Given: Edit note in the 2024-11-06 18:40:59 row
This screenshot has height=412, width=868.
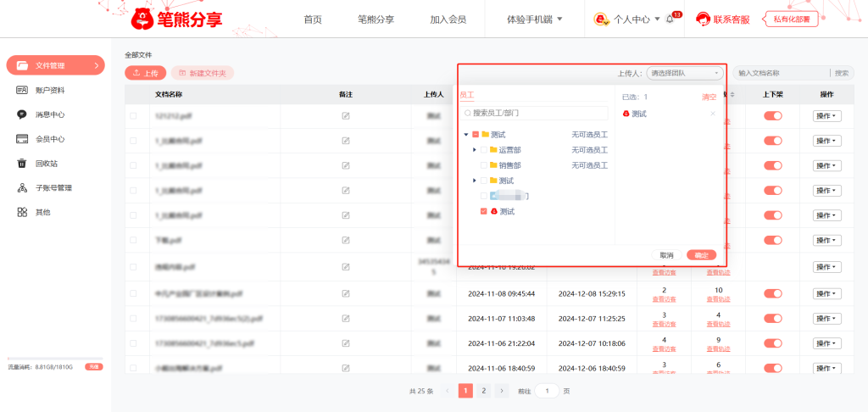Looking at the screenshot, I should tap(346, 368).
